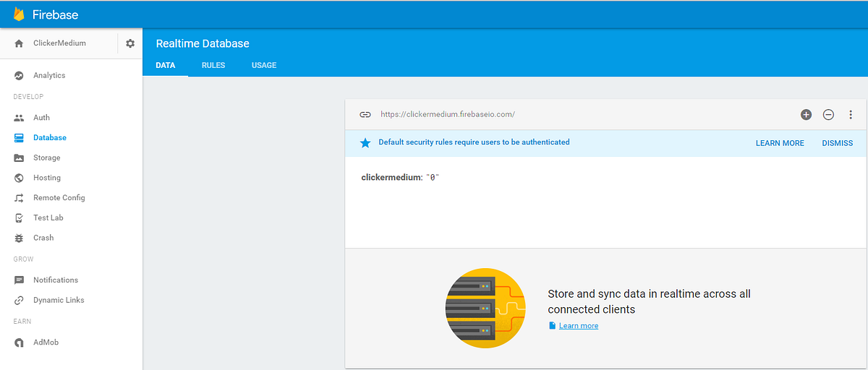868x370 pixels.
Task: Click the star icon in security notice
Action: (x=365, y=142)
